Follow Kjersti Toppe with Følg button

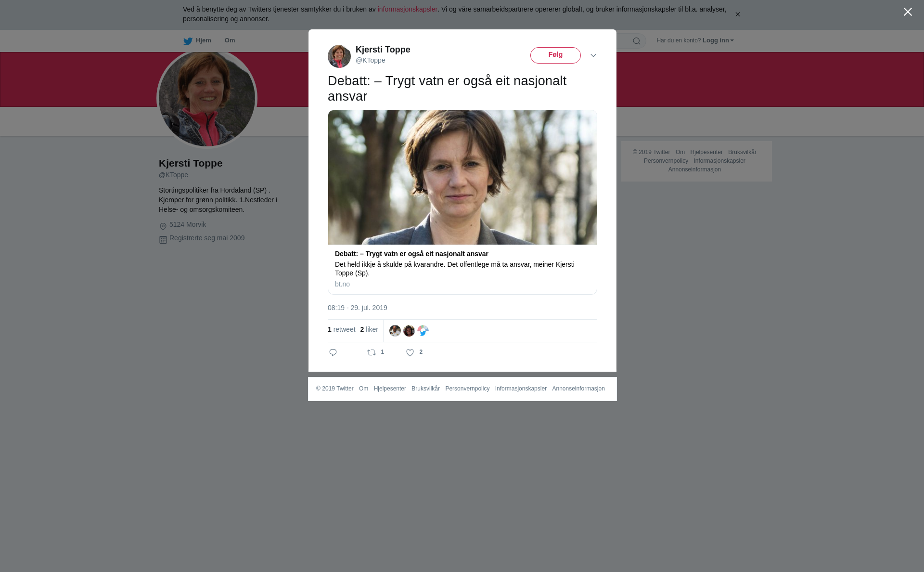[x=555, y=55]
